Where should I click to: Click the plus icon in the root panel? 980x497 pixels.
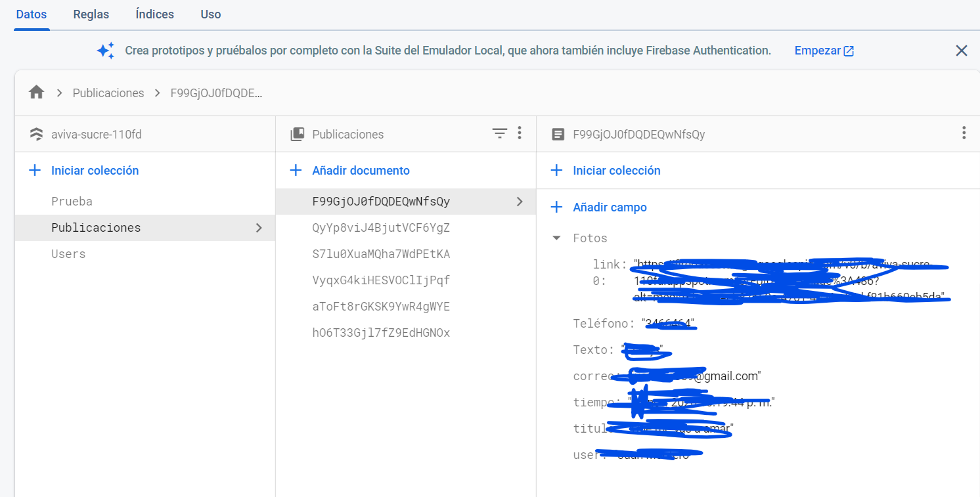tap(35, 170)
